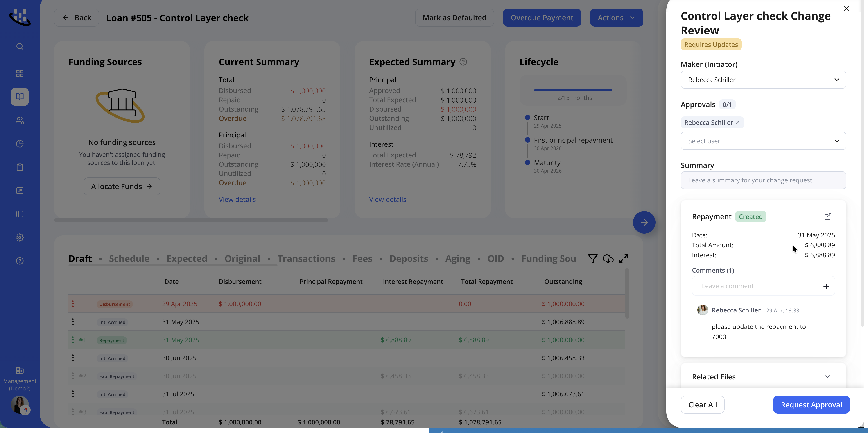Viewport: 868px width, 433px height.
Task: Remove Rebecca Schiller from approvals
Action: [738, 122]
